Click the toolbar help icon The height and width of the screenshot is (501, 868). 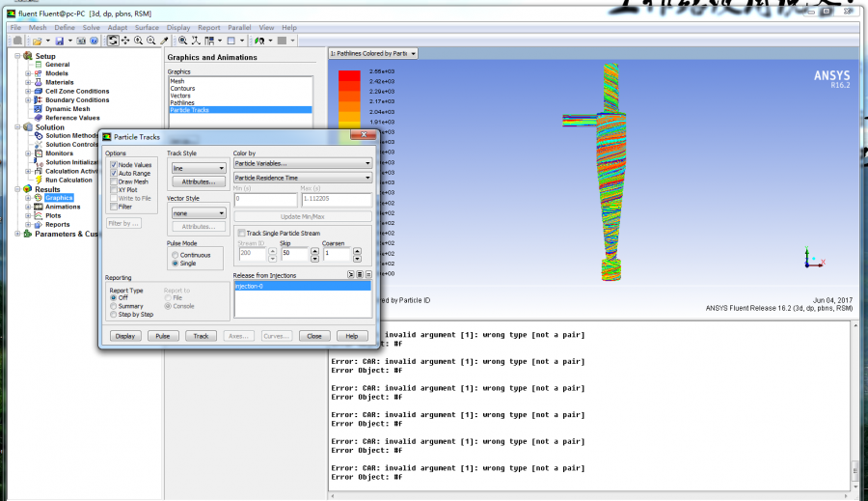pyautogui.click(x=95, y=41)
